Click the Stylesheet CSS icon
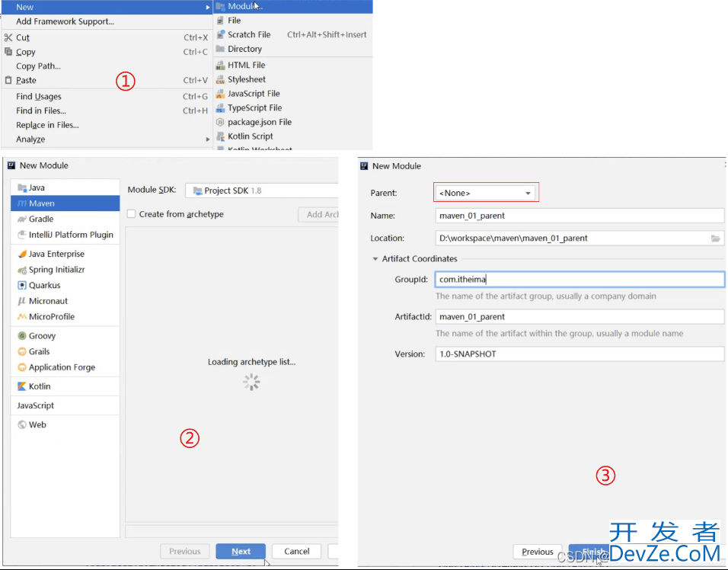This screenshot has width=728, height=570. [221, 79]
